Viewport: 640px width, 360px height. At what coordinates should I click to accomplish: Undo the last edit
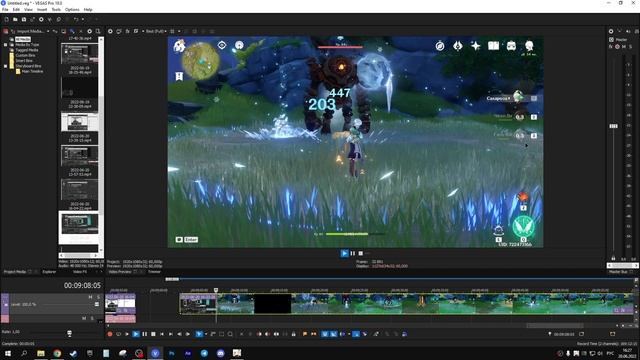point(76,19)
